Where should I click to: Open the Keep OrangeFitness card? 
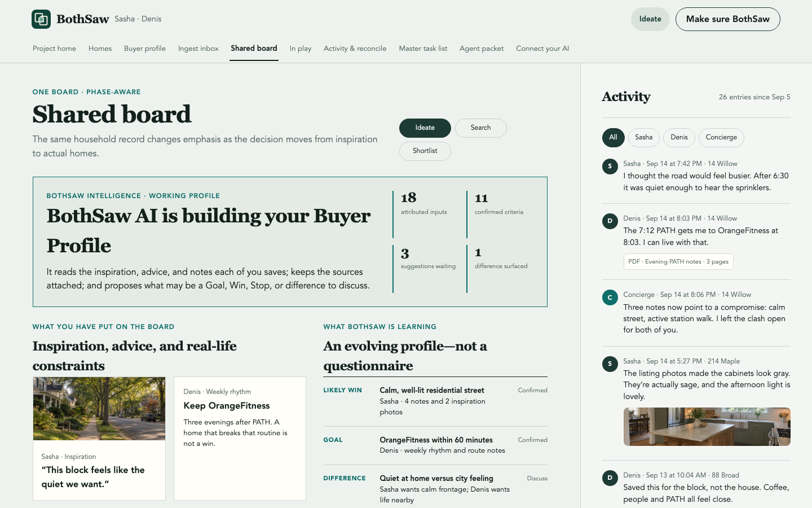(x=240, y=439)
